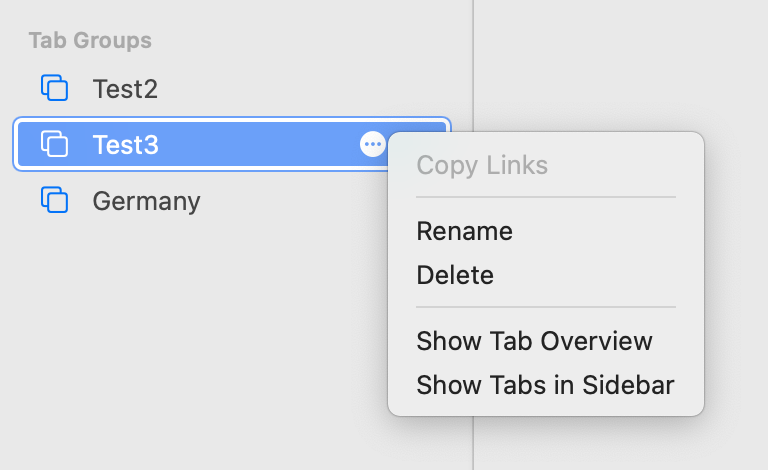Select Show Tab Overview
This screenshot has width=768, height=470.
tap(534, 341)
